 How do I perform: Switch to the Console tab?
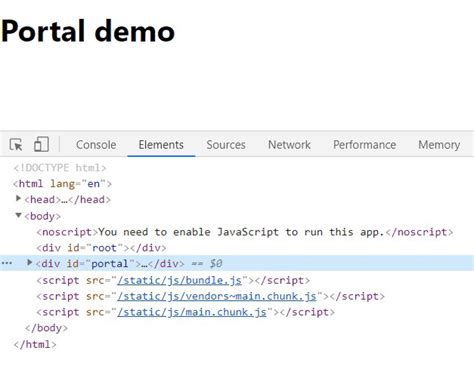(x=96, y=145)
